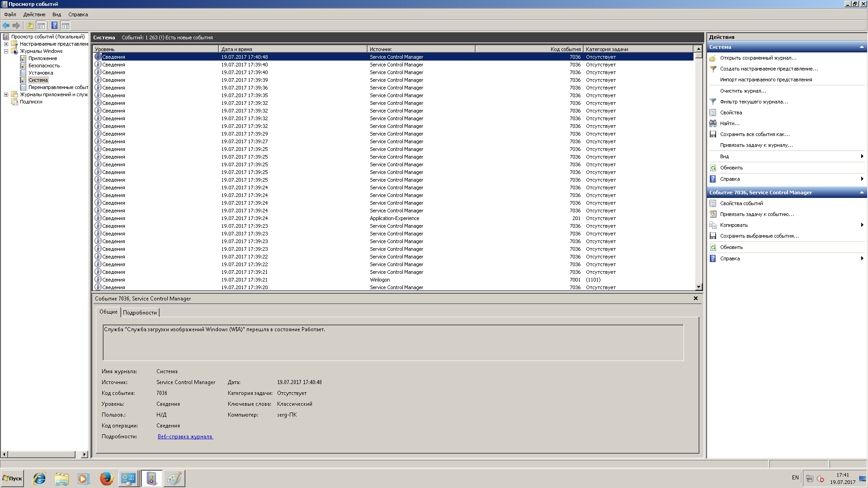868x488 pixels.
Task: Sort by the Дата и время column header
Action: point(293,49)
